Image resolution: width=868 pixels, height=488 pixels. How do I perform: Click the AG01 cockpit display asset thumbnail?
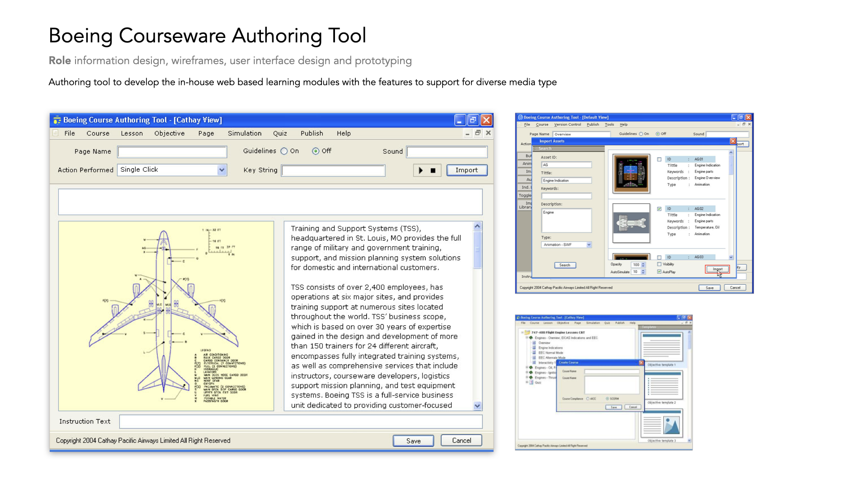tap(631, 174)
